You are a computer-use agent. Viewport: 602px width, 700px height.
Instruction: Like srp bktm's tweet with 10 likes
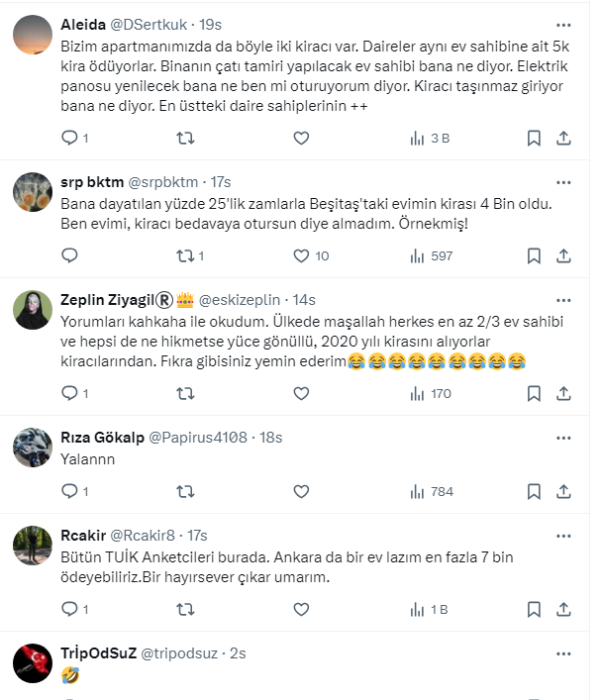click(302, 255)
